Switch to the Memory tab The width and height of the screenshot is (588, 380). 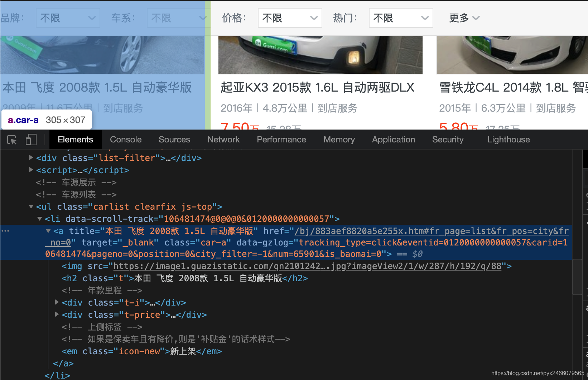pos(339,140)
